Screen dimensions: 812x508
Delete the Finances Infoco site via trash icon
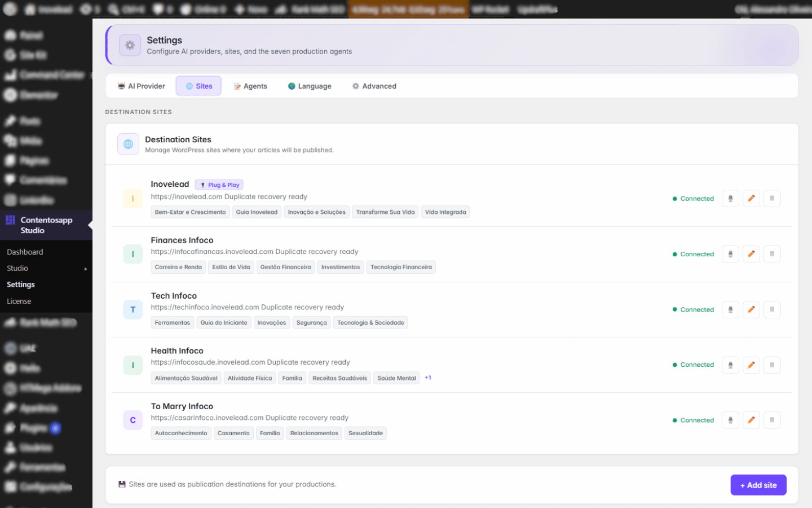(772, 254)
